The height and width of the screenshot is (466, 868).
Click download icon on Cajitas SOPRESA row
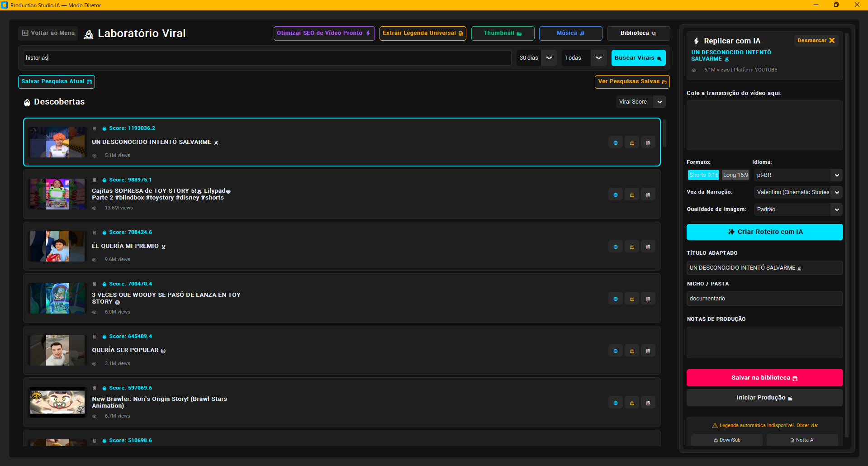point(632,195)
